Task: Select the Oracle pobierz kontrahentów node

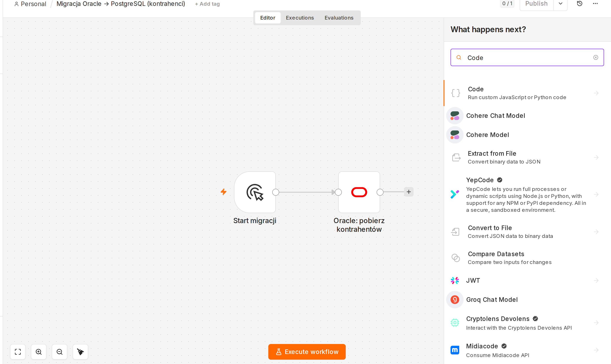Action: click(x=359, y=192)
